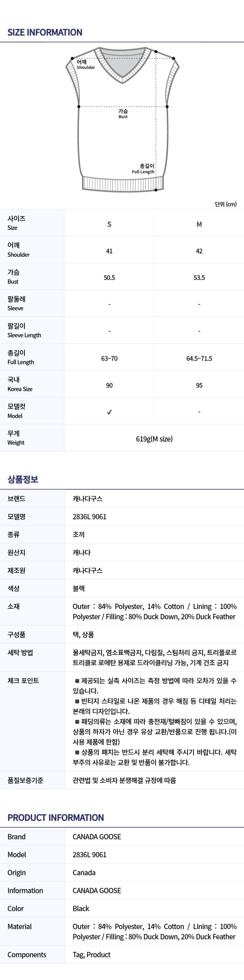Click shoulder value 41 for size S
The width and height of the screenshot is (244, 980).
109,251
